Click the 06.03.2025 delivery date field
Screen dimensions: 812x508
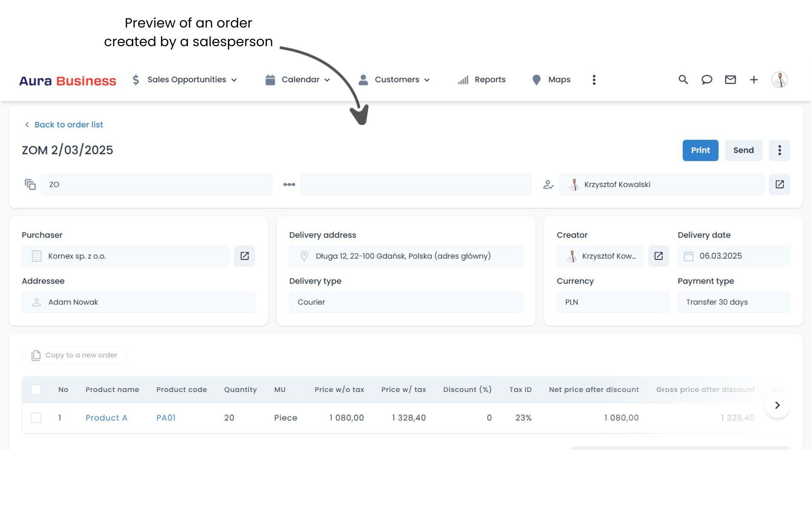click(x=734, y=256)
